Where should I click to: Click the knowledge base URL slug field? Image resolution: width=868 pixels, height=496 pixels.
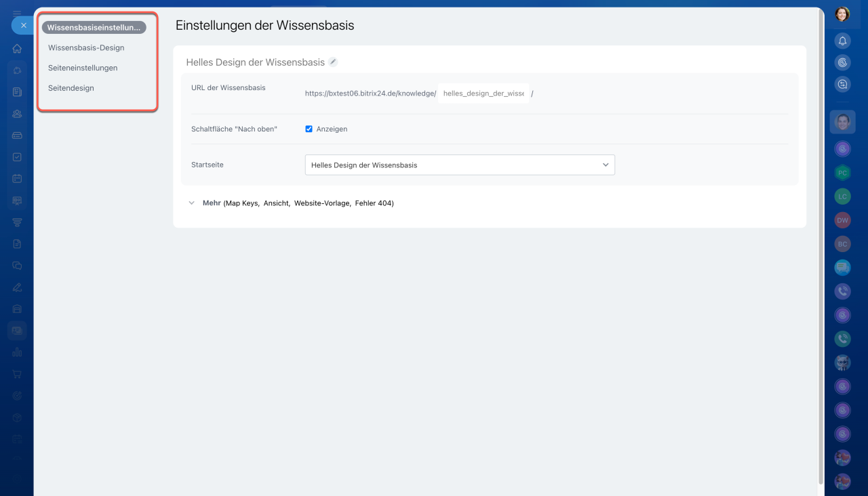484,94
